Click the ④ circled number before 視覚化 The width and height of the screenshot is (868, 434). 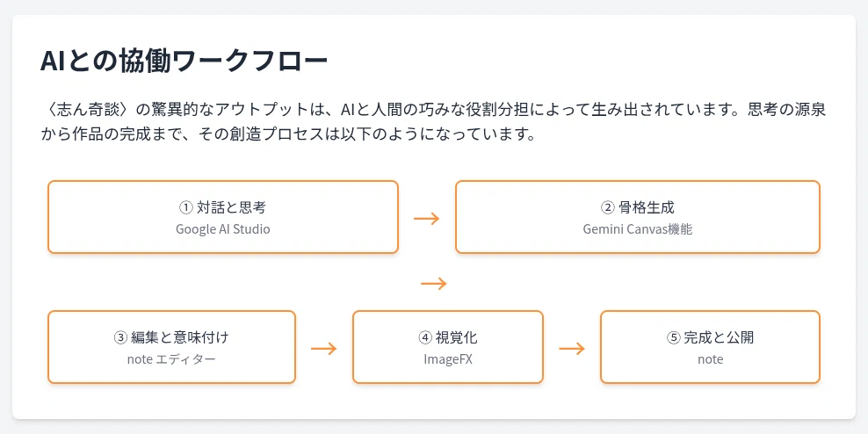coord(425,337)
